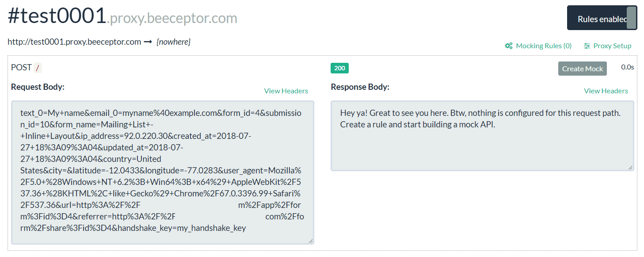View Headers for the request body

pos(286,91)
